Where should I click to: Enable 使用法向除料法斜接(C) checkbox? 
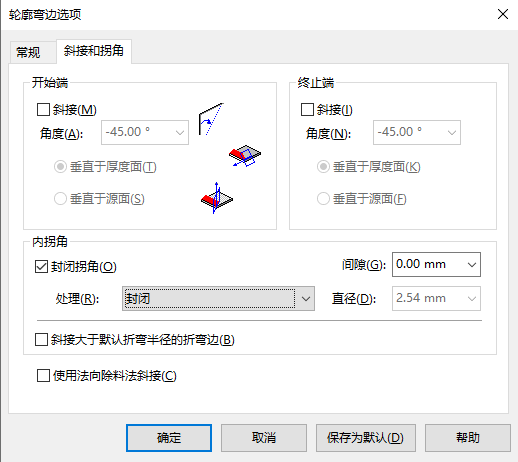43,376
